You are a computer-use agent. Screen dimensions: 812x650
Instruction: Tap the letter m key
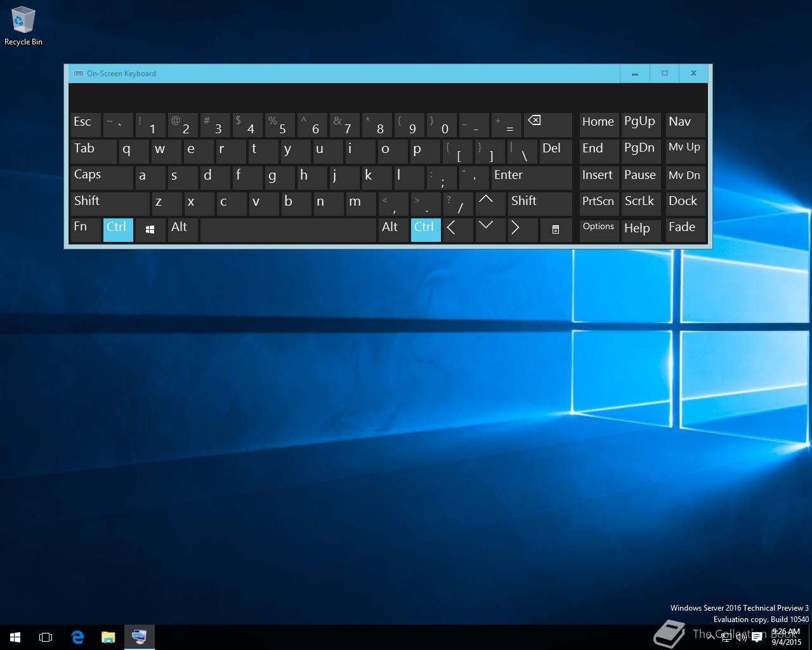[x=361, y=203]
